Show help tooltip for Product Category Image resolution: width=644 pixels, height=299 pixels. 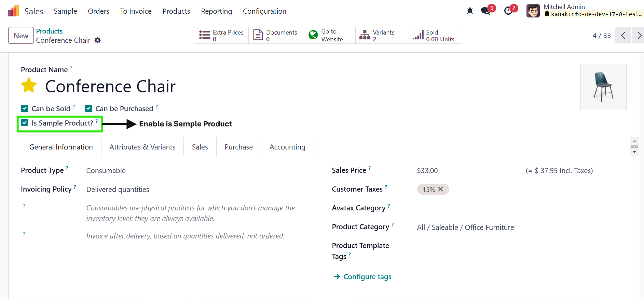(393, 224)
